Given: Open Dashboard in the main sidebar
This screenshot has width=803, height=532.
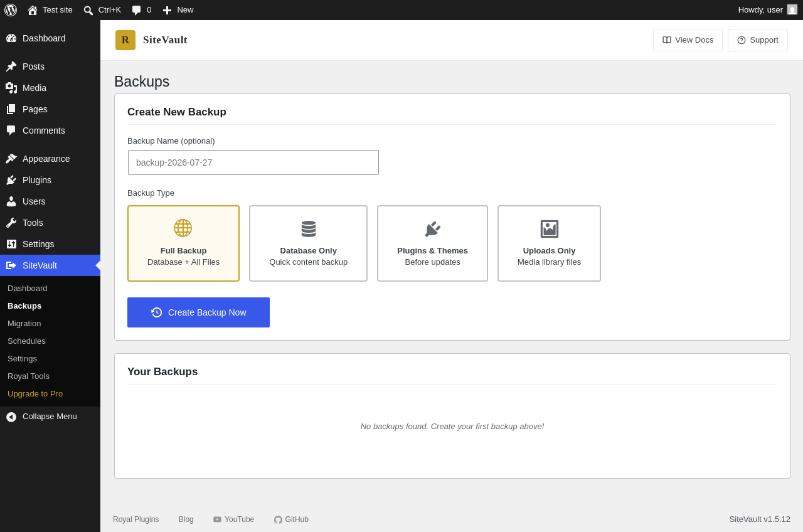Looking at the screenshot, I should (x=50, y=38).
